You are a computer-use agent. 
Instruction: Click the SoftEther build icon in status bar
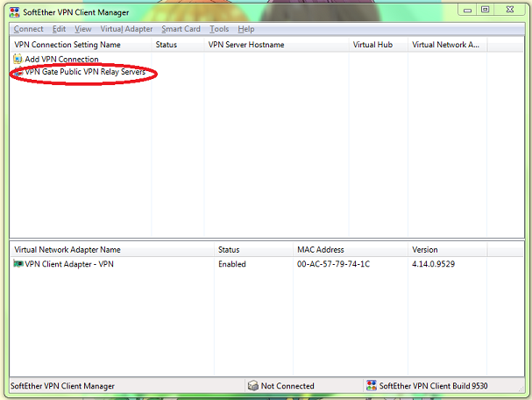[372, 385]
